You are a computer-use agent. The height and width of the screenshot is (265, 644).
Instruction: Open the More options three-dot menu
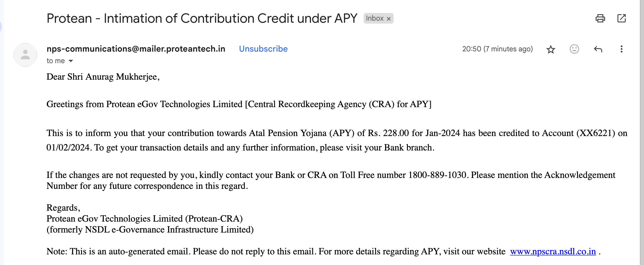point(621,49)
